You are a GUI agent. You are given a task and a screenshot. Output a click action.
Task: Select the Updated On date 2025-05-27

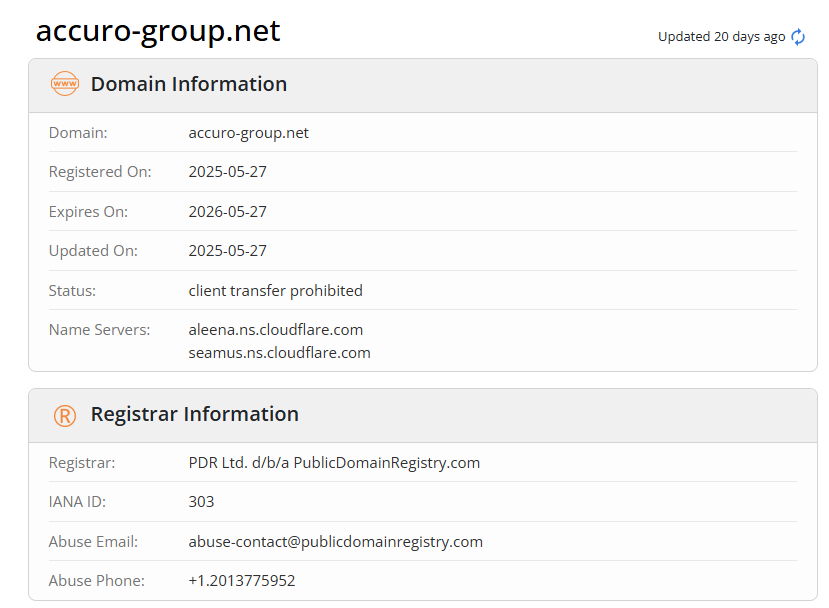click(227, 251)
